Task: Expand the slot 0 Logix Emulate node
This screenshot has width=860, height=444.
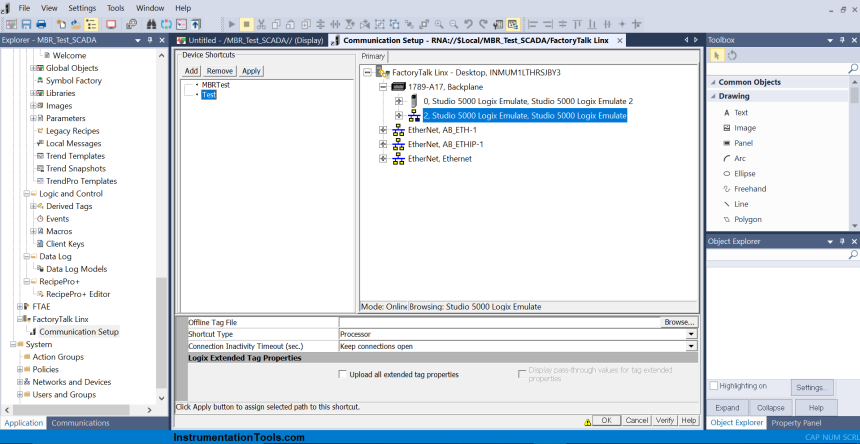Action: click(399, 101)
